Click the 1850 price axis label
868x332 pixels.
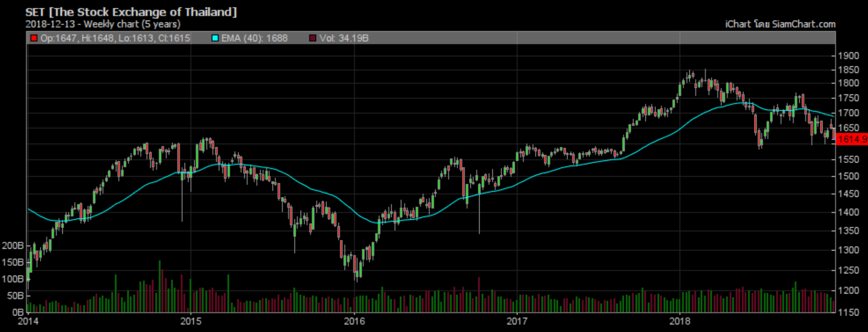pos(848,70)
